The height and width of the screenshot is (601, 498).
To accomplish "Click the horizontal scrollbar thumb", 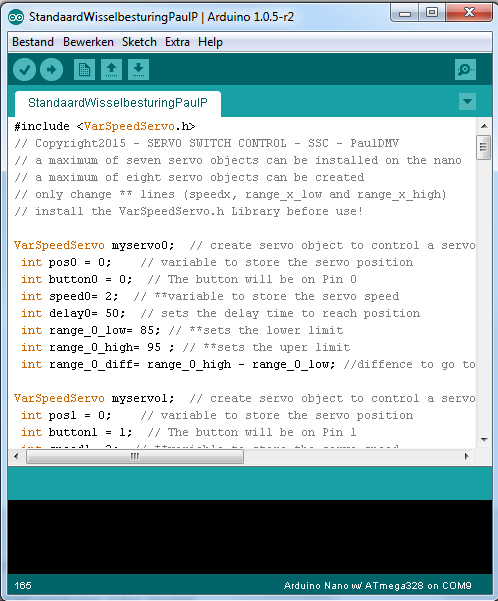I will pos(135,456).
